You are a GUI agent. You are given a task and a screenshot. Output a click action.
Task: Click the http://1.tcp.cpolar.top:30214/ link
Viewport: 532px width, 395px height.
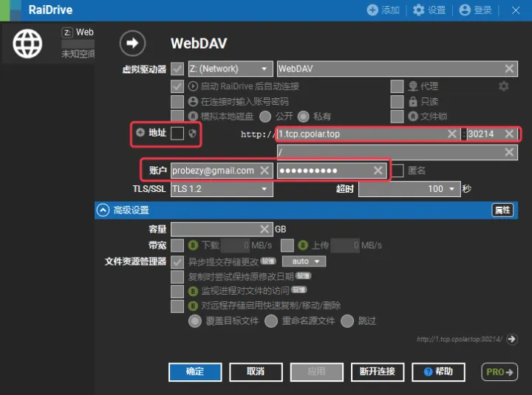point(460,339)
